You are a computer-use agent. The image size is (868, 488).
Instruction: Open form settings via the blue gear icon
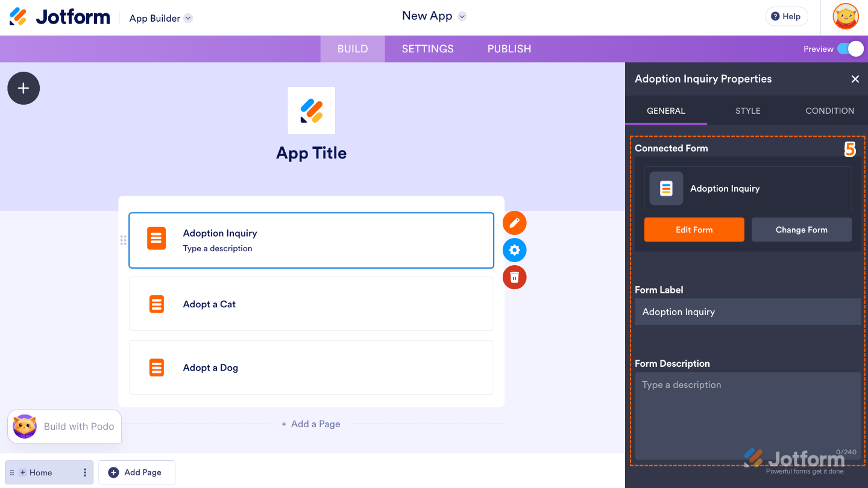click(514, 249)
